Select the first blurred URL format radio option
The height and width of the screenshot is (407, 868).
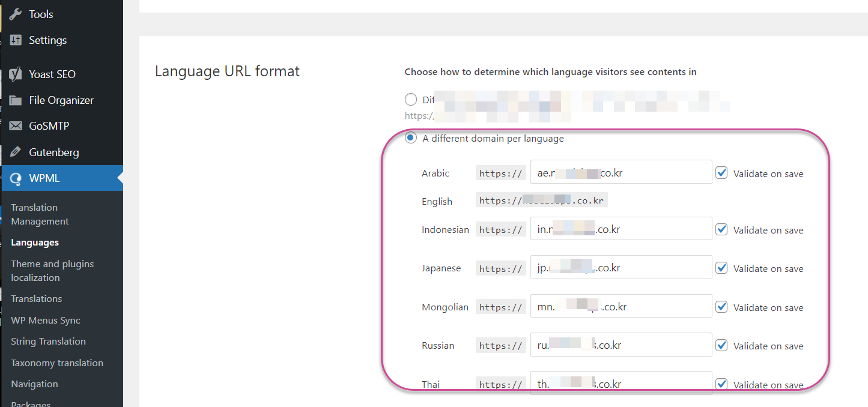[x=411, y=100]
